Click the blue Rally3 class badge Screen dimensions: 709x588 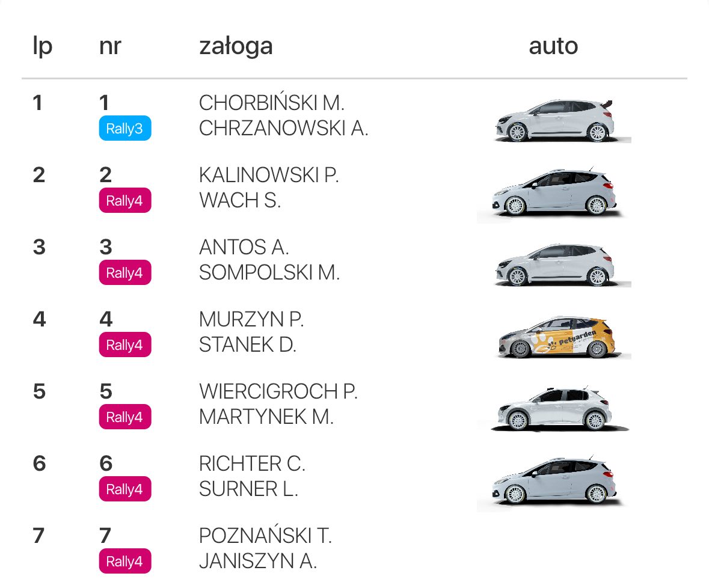pos(125,128)
